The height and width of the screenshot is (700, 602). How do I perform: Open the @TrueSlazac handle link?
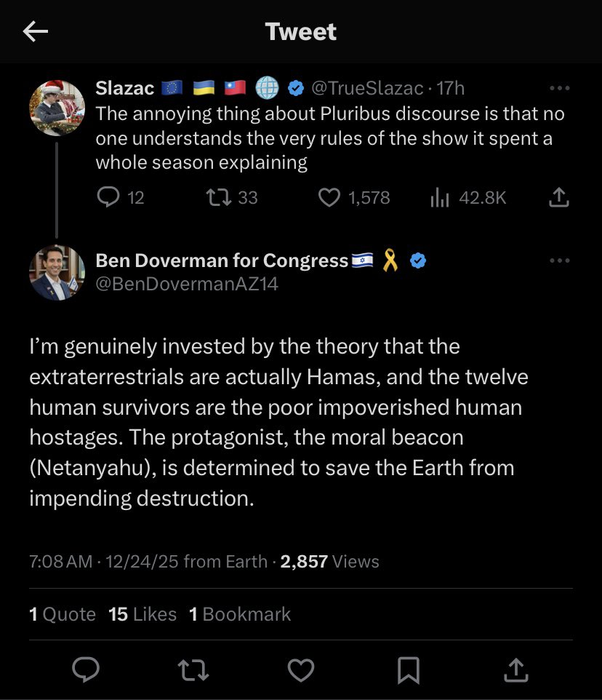[367, 88]
